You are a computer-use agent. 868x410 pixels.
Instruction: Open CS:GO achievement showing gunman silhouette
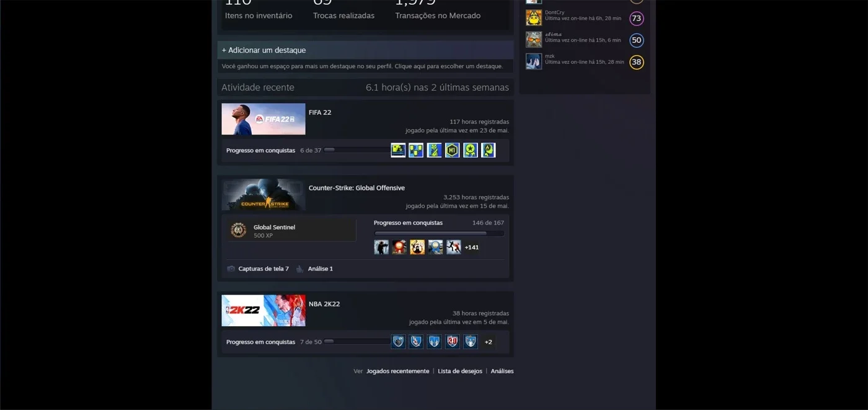381,247
